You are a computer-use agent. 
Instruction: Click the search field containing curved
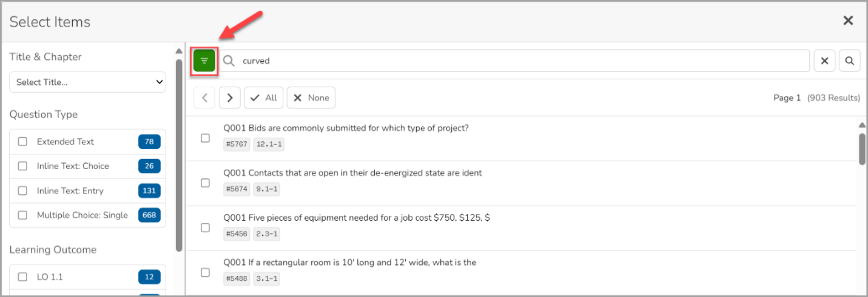coord(514,61)
